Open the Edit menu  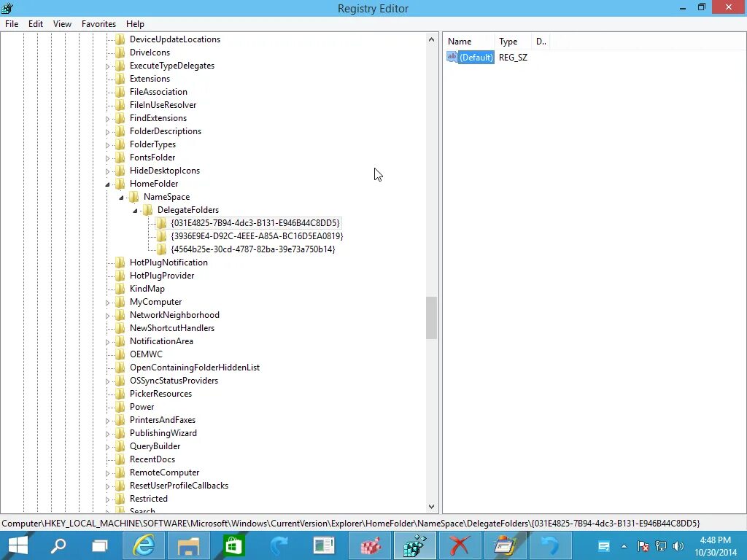click(35, 24)
